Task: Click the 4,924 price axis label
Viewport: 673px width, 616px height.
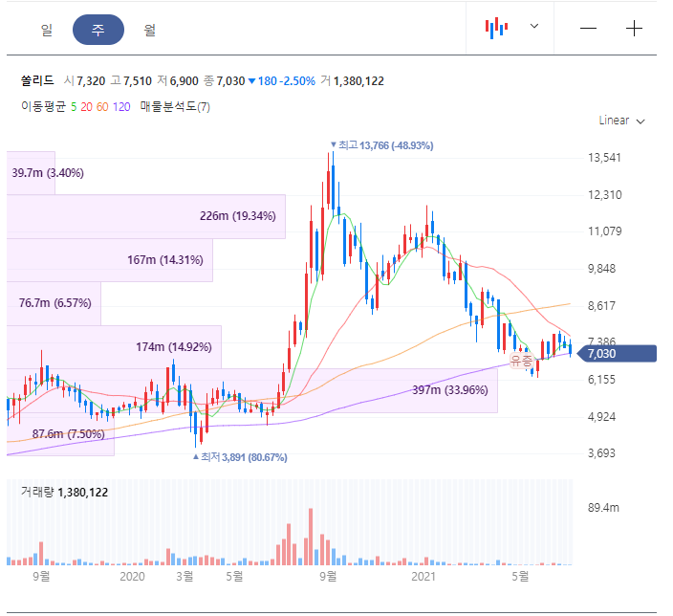Action: (601, 417)
